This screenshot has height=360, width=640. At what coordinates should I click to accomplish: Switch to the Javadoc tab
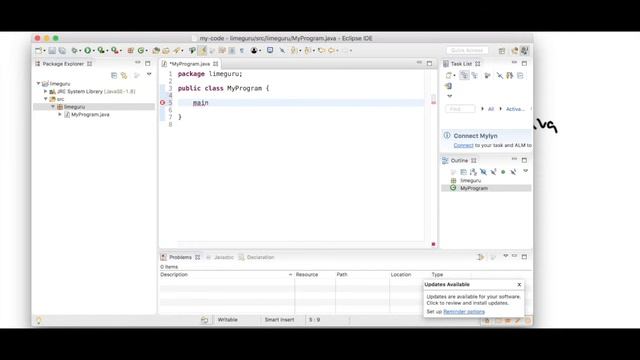(220, 257)
